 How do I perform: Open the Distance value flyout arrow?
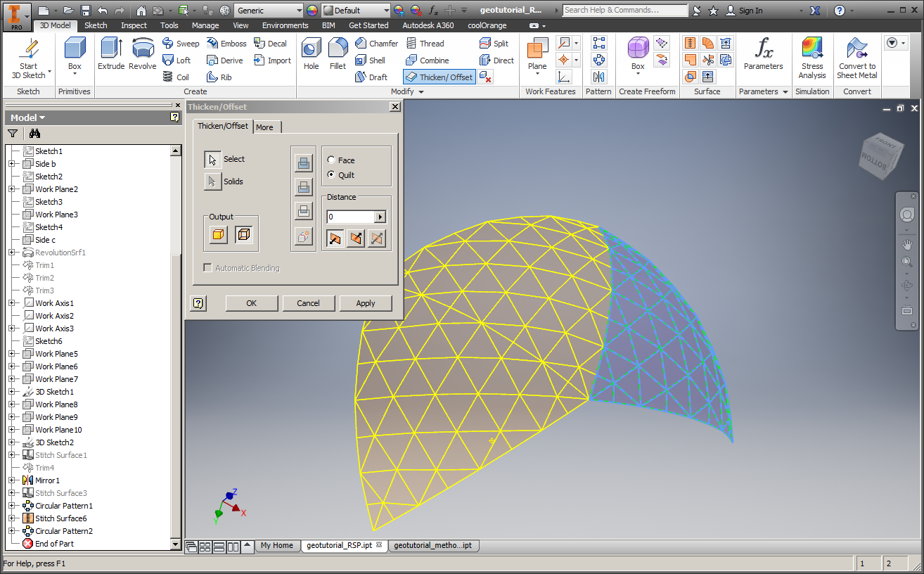coord(380,217)
